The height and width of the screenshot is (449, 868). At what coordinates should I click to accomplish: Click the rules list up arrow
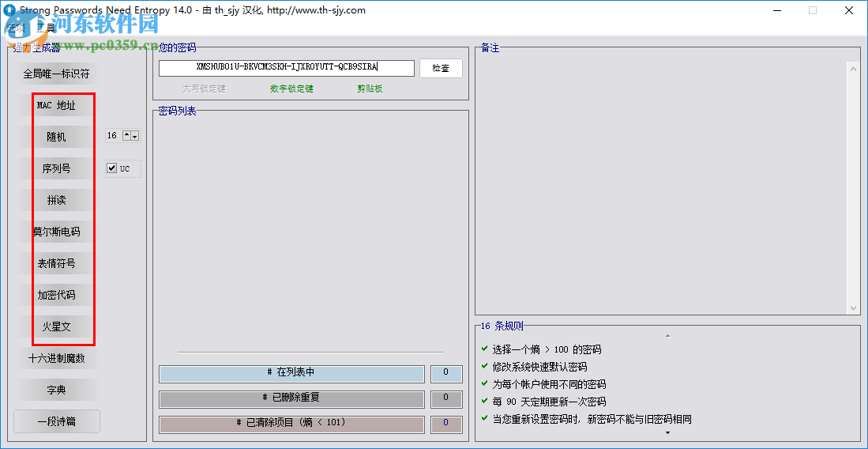tap(667, 336)
